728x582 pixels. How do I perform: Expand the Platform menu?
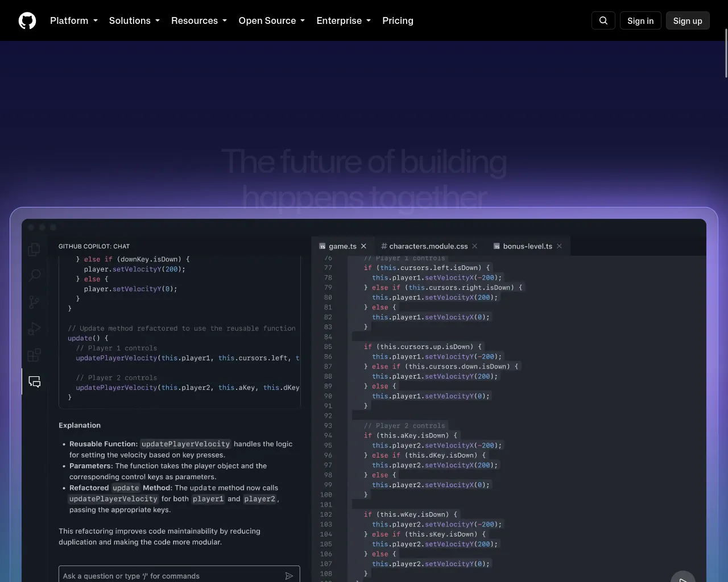74,20
